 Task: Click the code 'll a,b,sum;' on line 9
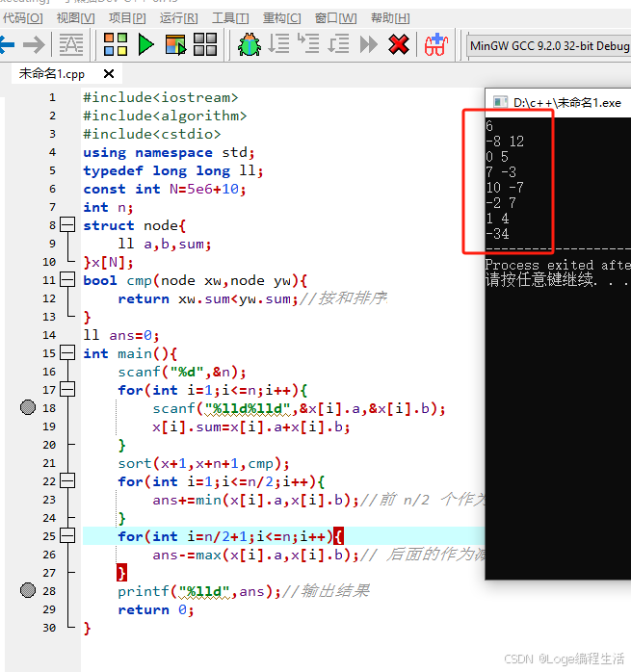click(165, 244)
